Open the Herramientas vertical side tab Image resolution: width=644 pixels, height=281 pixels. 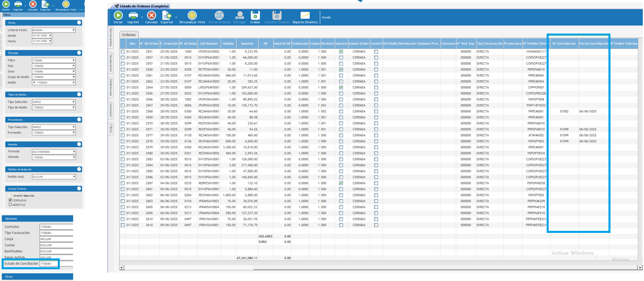(x=111, y=37)
